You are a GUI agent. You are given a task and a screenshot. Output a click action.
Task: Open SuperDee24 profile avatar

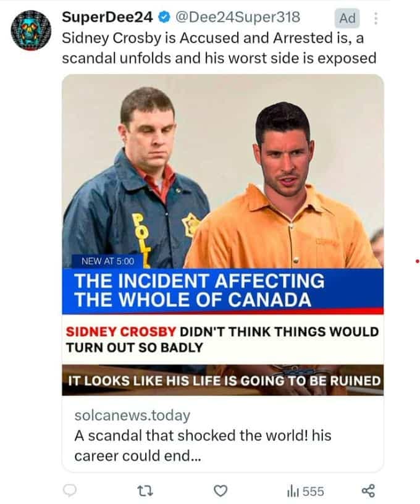tap(31, 30)
